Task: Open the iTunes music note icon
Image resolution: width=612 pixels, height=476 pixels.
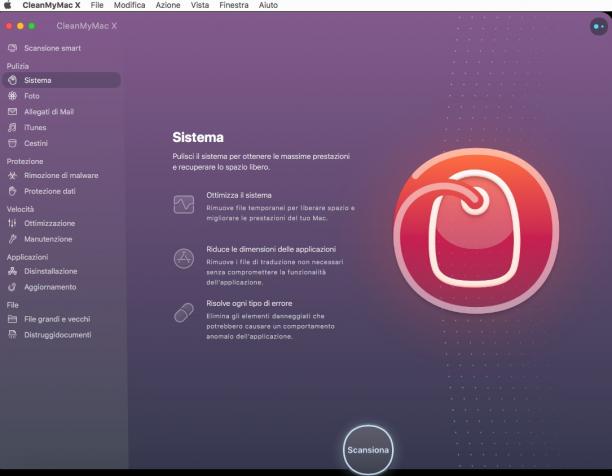Action: click(x=12, y=128)
